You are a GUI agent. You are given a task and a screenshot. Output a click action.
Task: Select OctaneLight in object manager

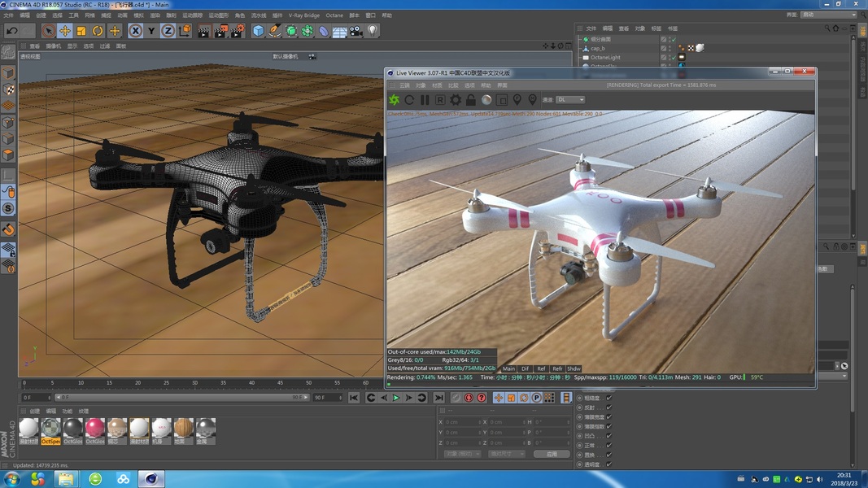point(605,58)
